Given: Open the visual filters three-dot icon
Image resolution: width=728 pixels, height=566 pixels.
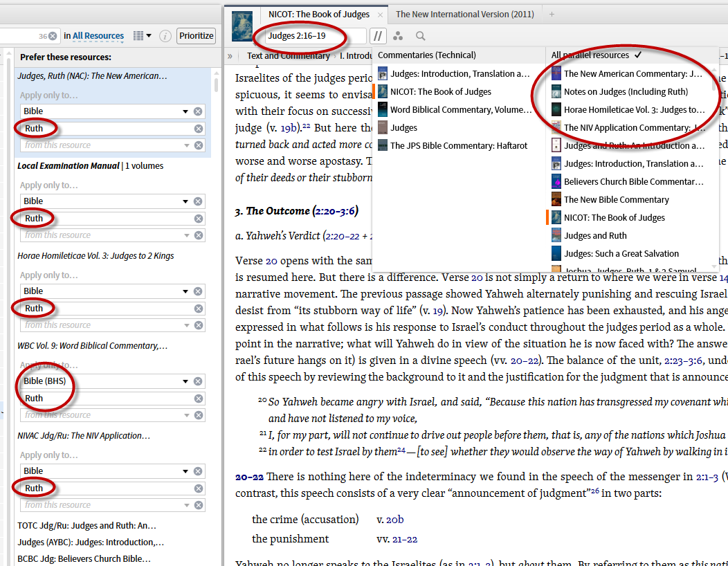Looking at the screenshot, I should [x=398, y=36].
